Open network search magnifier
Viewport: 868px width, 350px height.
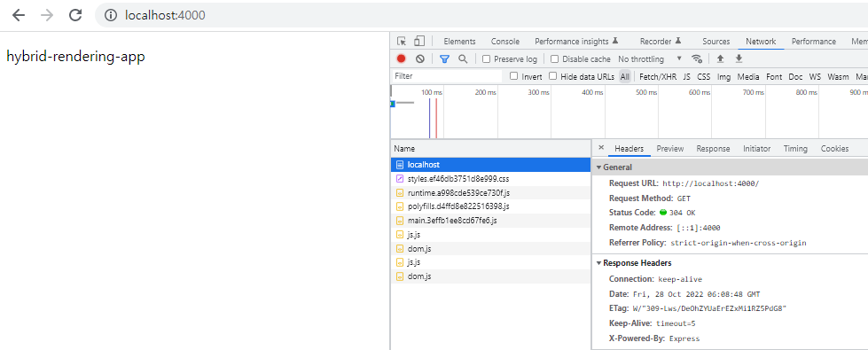pyautogui.click(x=463, y=58)
